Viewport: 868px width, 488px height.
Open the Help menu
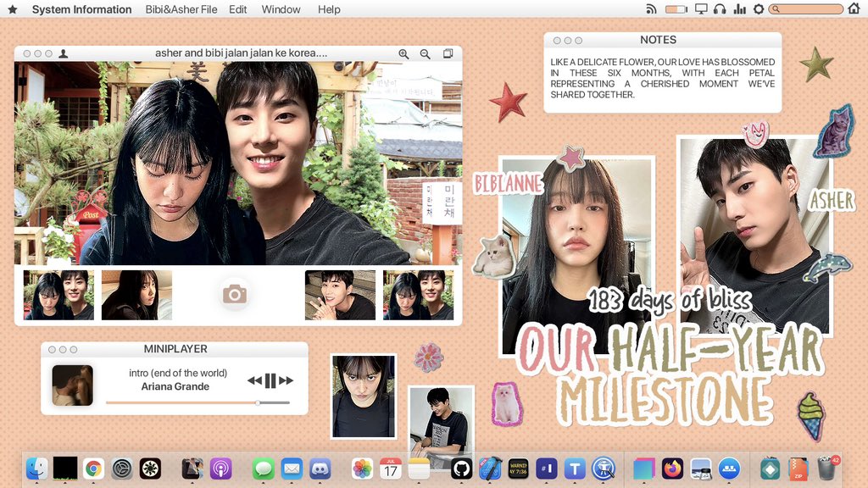click(329, 9)
